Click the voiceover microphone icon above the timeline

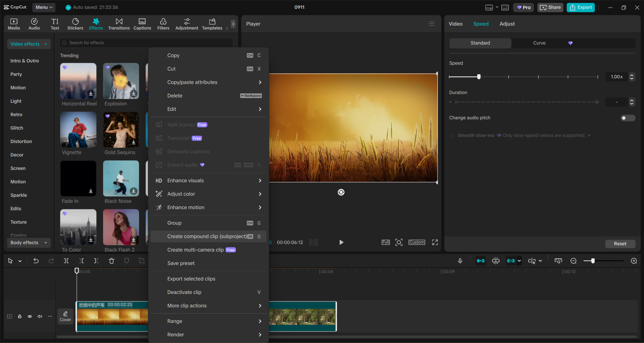[460, 261]
